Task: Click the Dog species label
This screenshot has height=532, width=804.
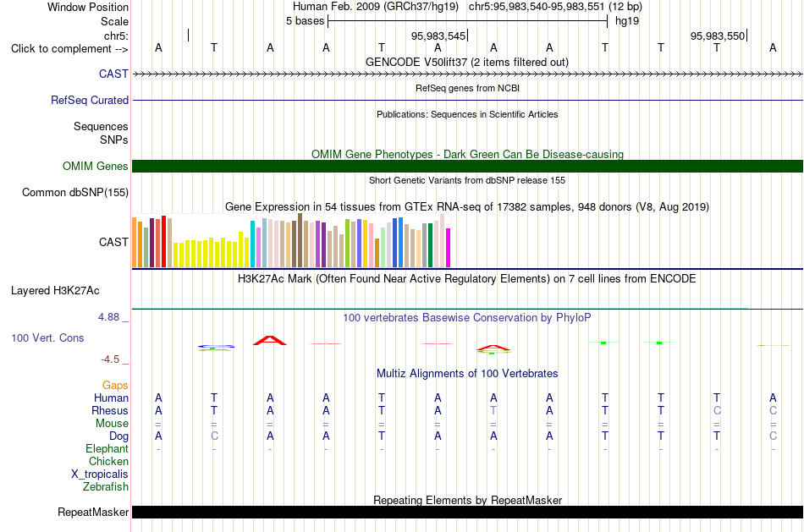Action: point(118,436)
